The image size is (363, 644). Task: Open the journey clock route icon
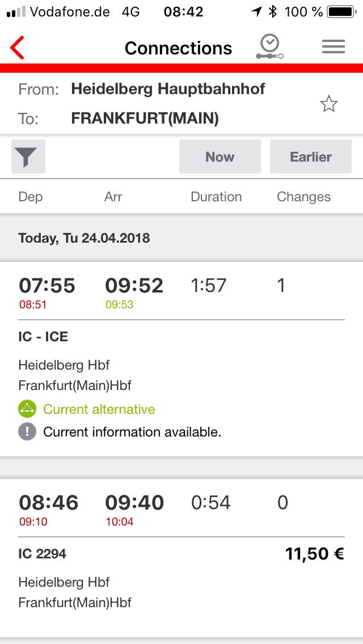tap(269, 47)
